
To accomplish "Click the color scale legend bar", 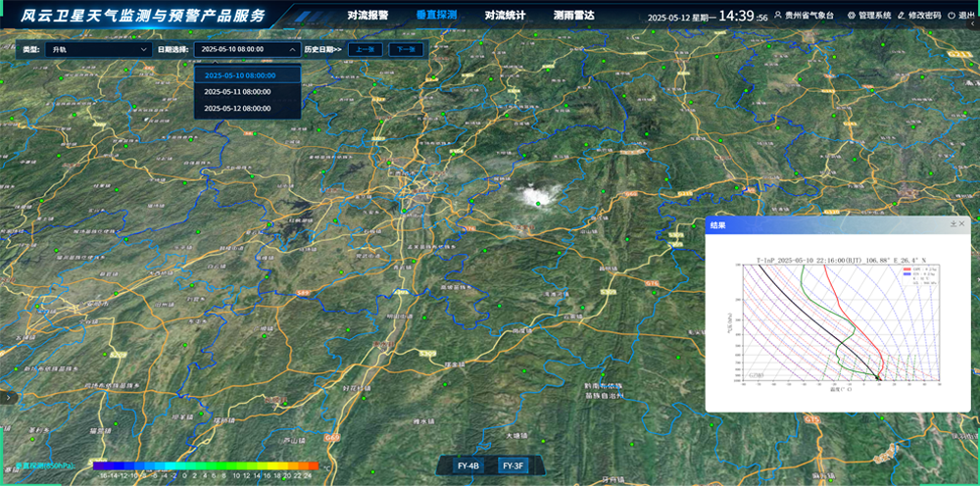I will pos(206,465).
